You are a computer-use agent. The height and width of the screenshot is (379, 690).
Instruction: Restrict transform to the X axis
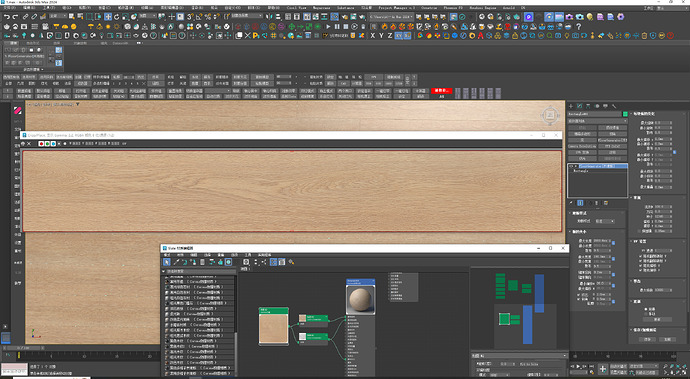[x=372, y=36]
